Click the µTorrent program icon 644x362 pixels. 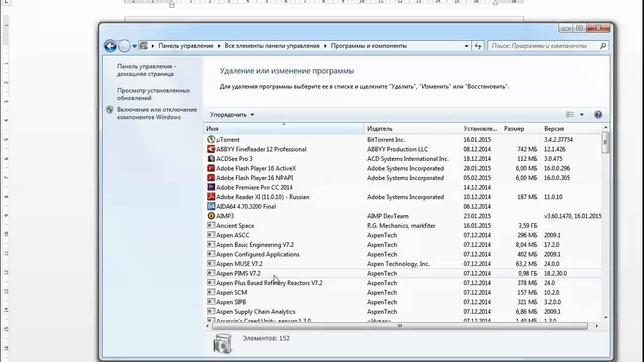[x=211, y=139]
